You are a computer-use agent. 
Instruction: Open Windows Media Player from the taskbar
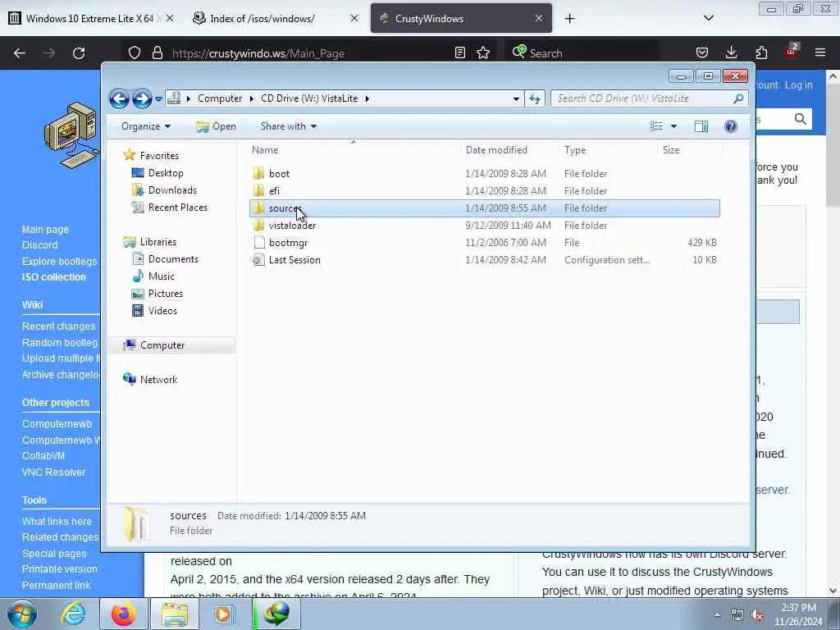[224, 614]
